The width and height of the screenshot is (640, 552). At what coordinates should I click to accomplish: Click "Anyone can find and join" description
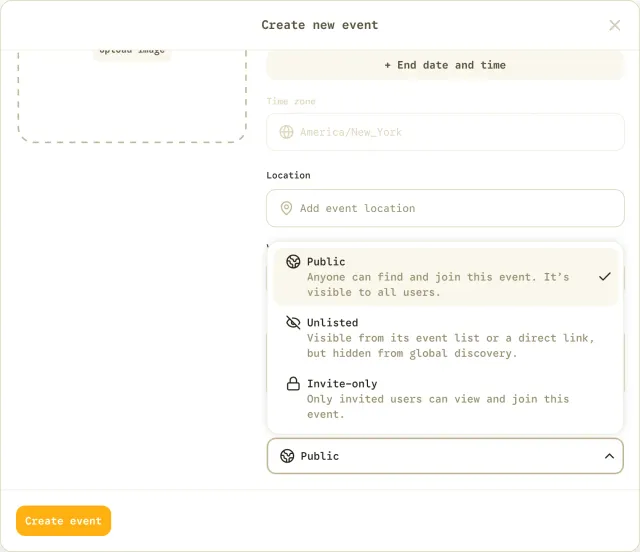point(438,285)
